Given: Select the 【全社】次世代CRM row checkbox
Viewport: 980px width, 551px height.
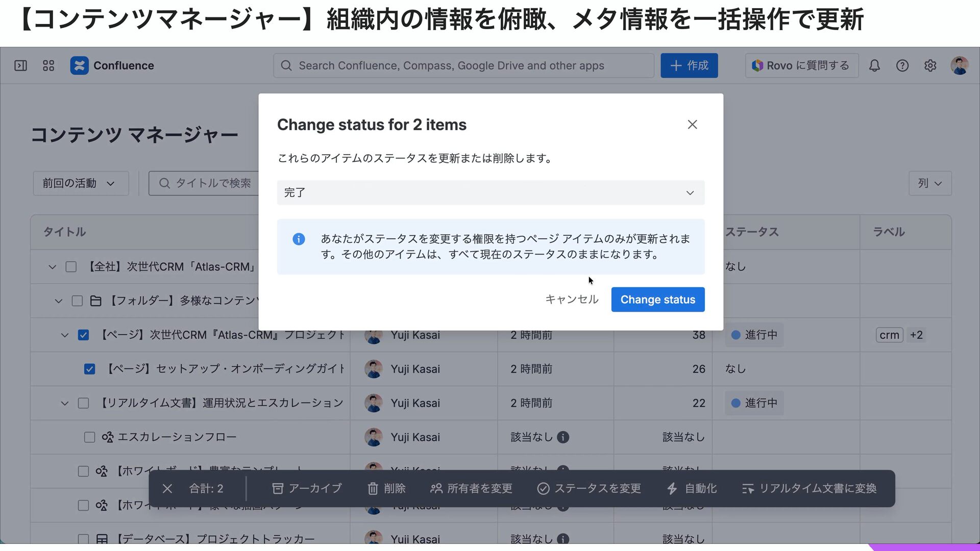Looking at the screenshot, I should click(x=71, y=267).
